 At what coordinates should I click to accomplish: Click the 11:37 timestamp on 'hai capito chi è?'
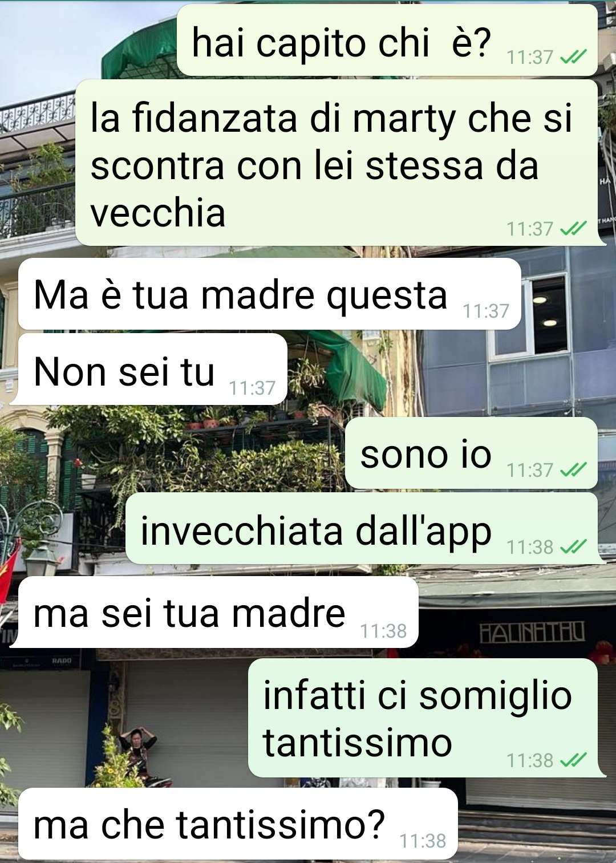(530, 57)
